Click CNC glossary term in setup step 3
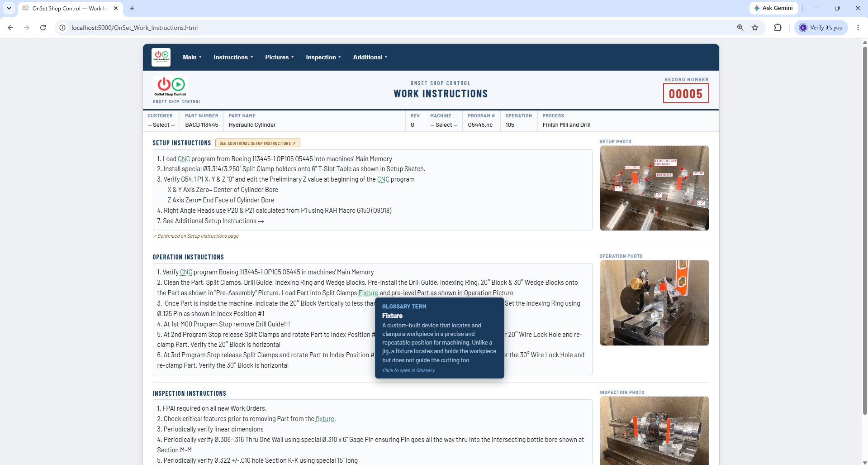The height and width of the screenshot is (465, 868). point(383,179)
